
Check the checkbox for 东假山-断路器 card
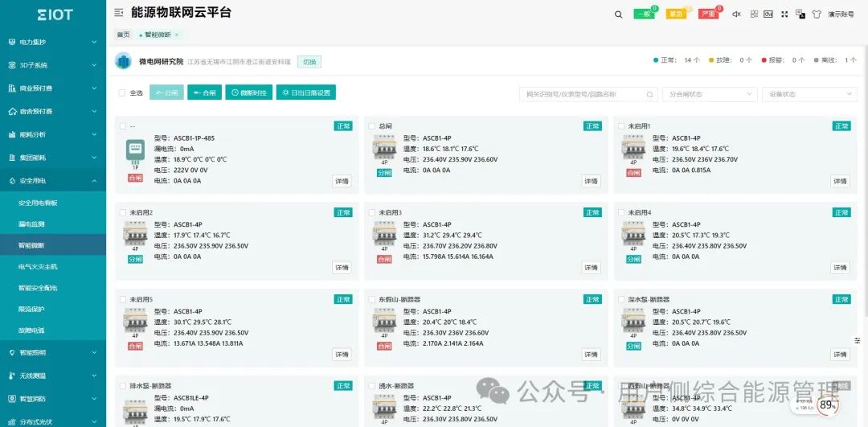tap(371, 300)
